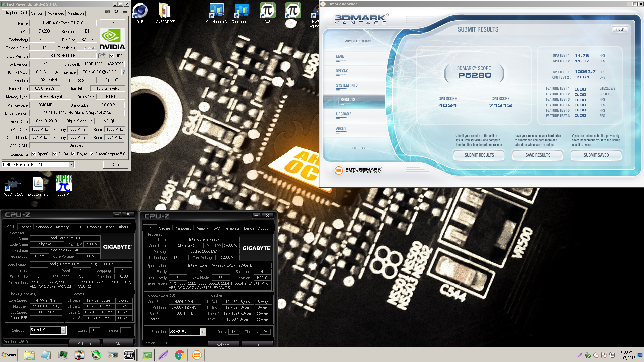Click the GBT CPUz taskbar button
644x362 pixels.
(129, 355)
